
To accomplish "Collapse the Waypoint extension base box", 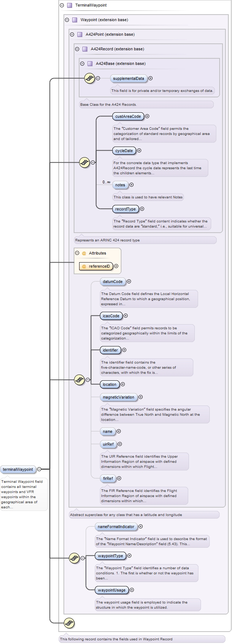I will tap(67, 20).
